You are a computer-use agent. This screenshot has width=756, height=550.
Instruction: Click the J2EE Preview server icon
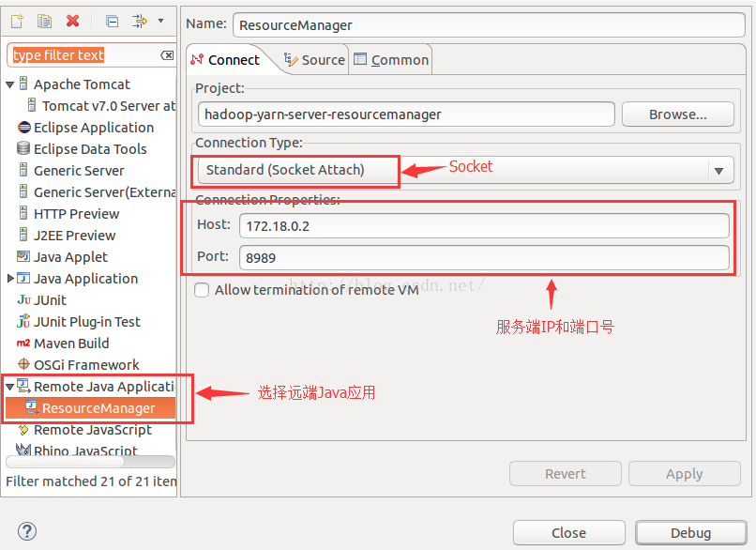click(x=23, y=235)
